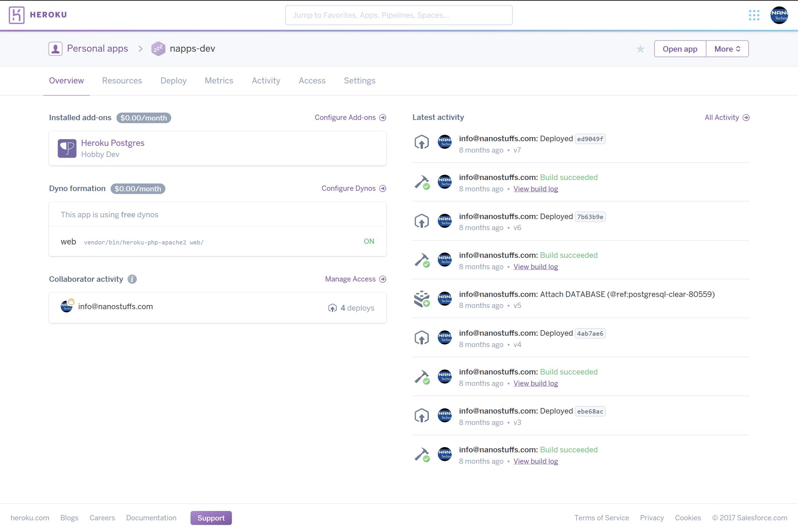Open the Settings tab

pos(359,80)
